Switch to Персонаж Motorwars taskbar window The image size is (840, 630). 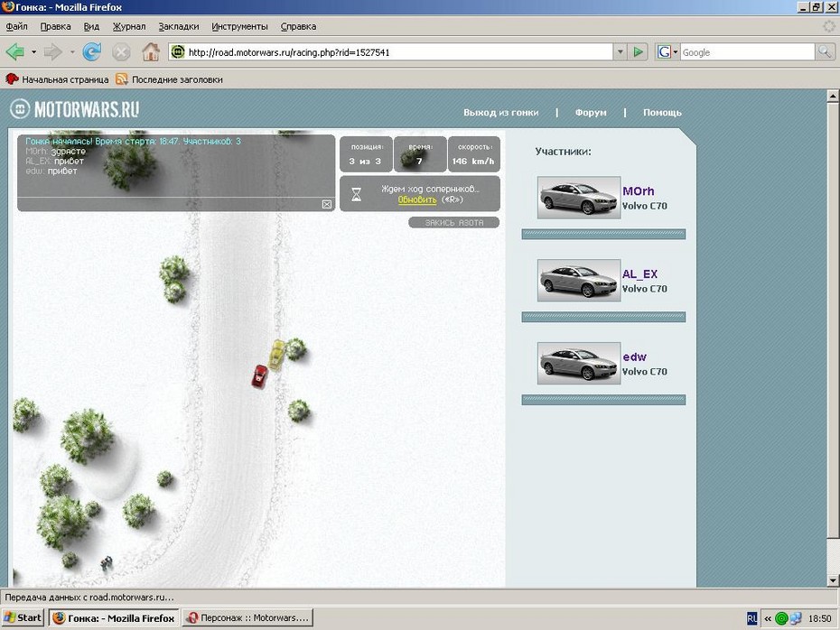coord(248,617)
